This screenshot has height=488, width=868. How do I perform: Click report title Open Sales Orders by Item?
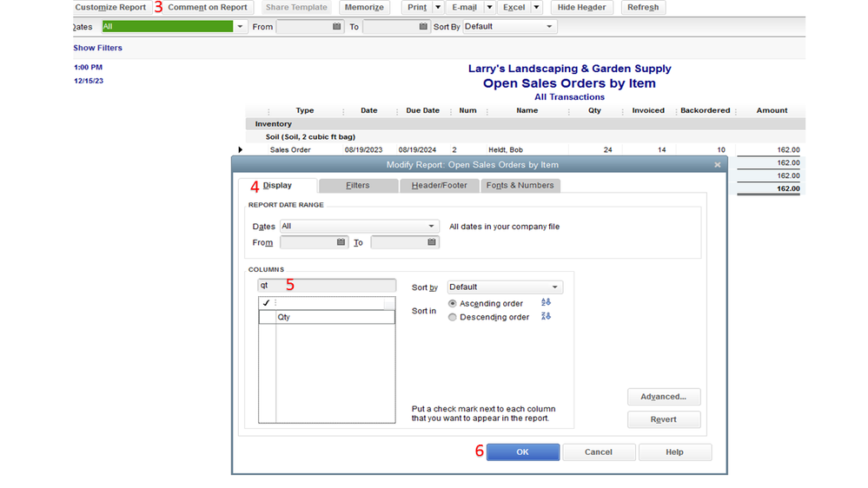pos(569,83)
